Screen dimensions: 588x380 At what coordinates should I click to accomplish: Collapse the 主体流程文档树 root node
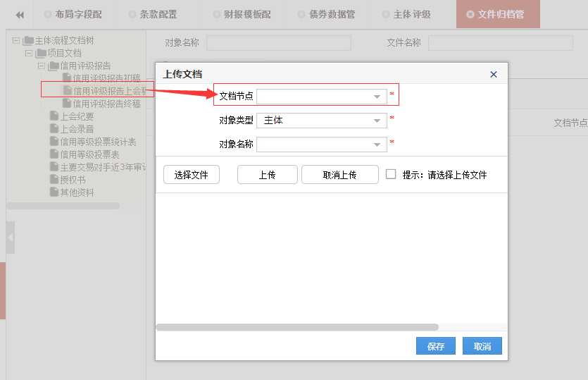(x=15, y=39)
